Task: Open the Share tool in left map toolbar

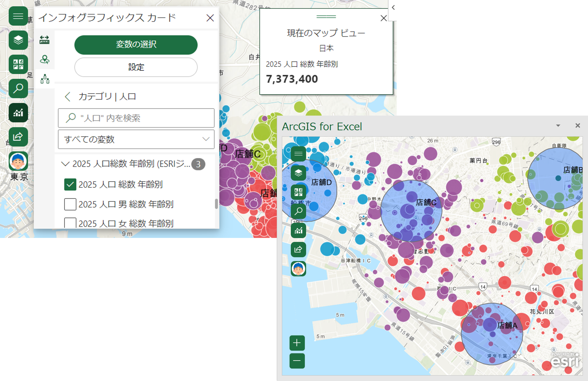Action: tap(18, 137)
